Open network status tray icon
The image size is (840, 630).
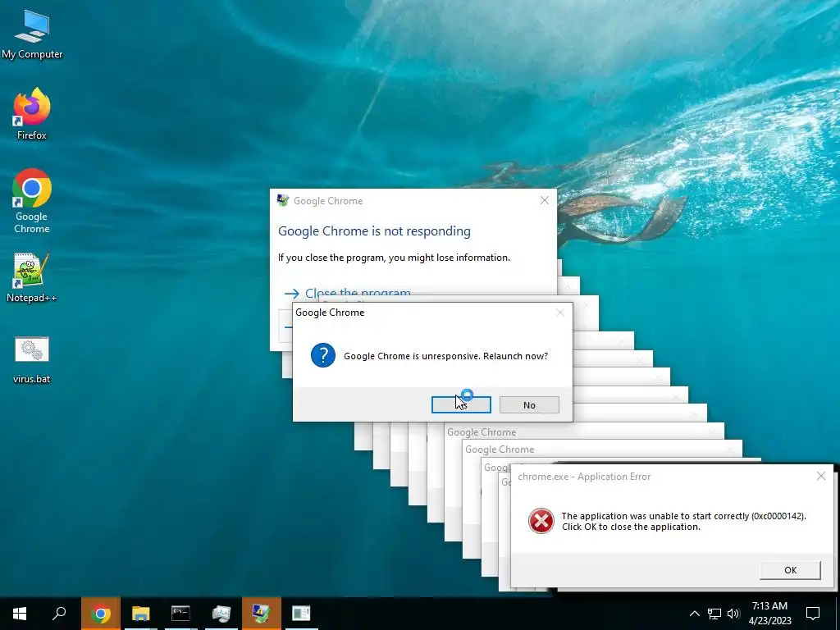coord(714,614)
